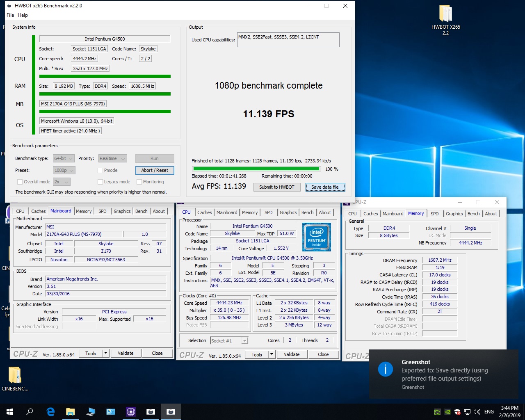Click the Intel Pentium inside logo
This screenshot has width=525, height=420.
click(316, 237)
